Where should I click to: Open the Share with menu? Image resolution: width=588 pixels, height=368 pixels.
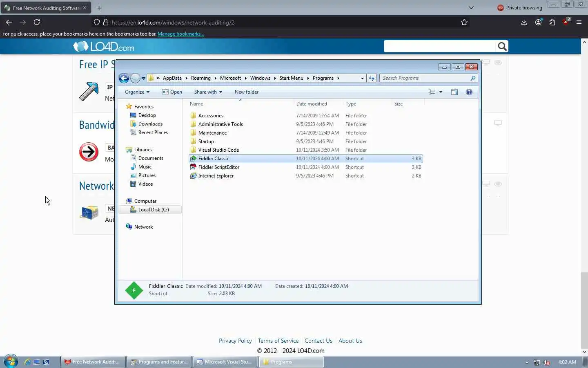pyautogui.click(x=208, y=92)
